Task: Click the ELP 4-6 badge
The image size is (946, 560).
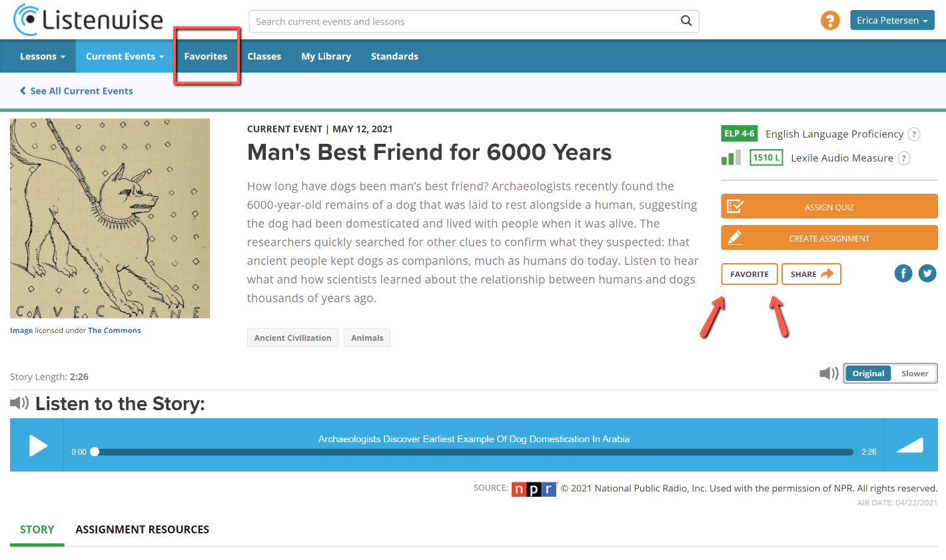Action: pyautogui.click(x=739, y=134)
